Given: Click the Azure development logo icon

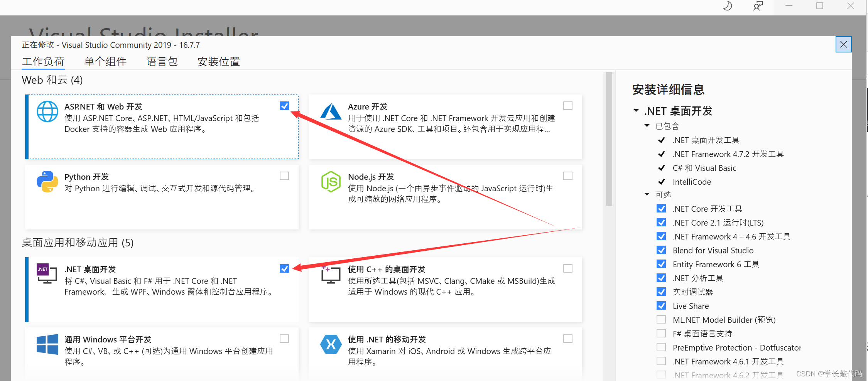Looking at the screenshot, I should tap(331, 111).
